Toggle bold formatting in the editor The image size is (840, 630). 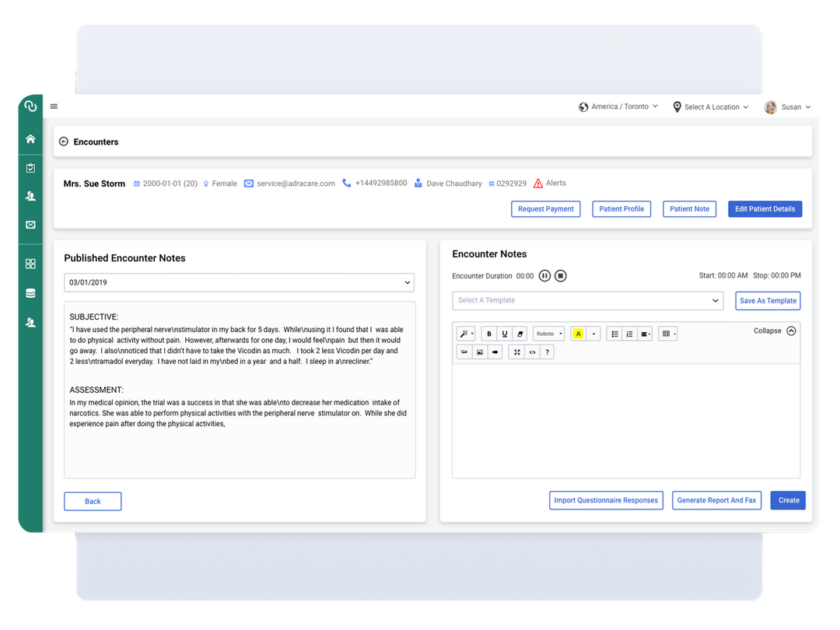pyautogui.click(x=488, y=333)
